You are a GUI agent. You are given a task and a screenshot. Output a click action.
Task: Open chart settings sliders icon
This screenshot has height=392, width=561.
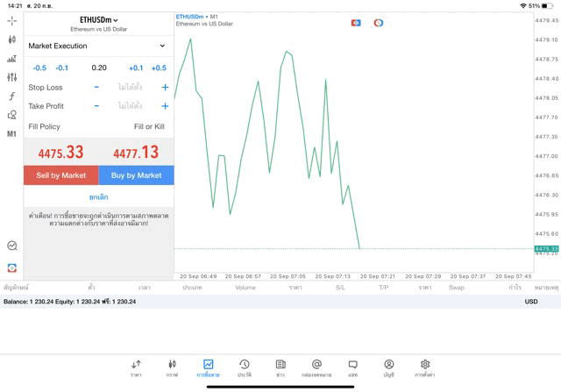click(x=11, y=78)
